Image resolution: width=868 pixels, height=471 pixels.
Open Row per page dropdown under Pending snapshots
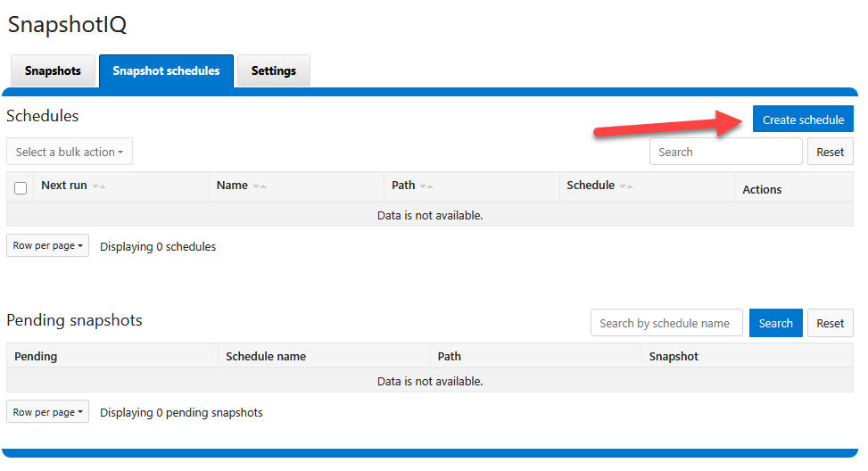pos(47,412)
